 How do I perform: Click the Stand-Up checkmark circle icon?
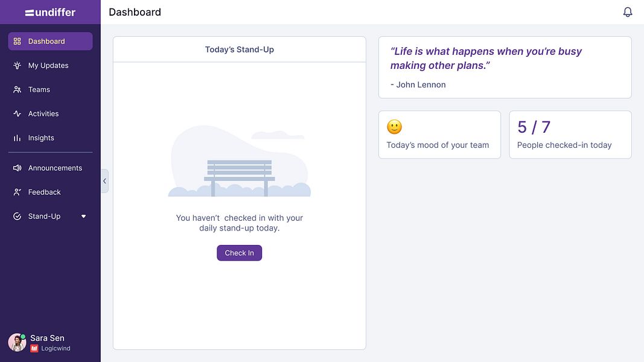(x=18, y=217)
